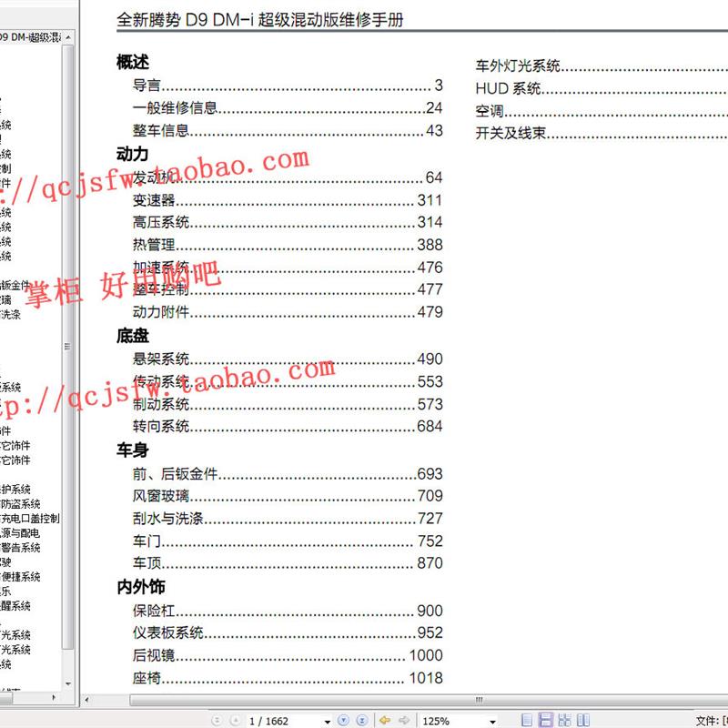Open TOC entry 传动系统
The height and width of the screenshot is (728, 728).
click(288, 381)
